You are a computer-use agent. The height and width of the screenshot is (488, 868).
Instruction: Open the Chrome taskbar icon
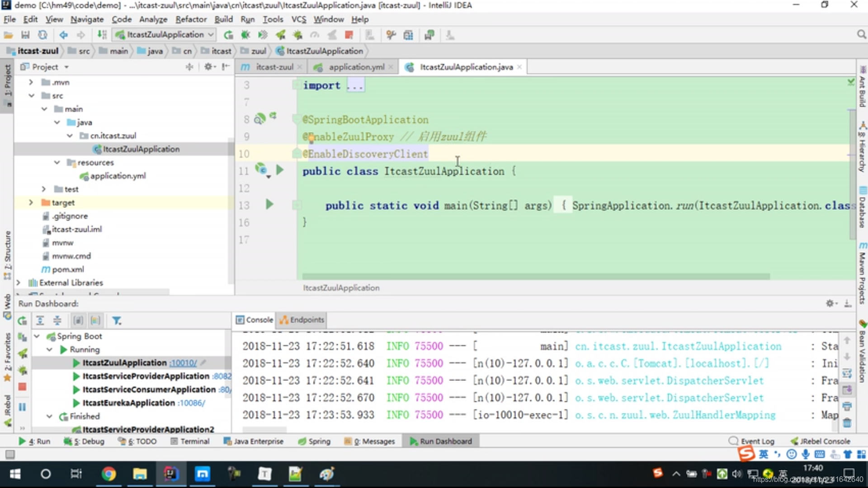tap(108, 474)
